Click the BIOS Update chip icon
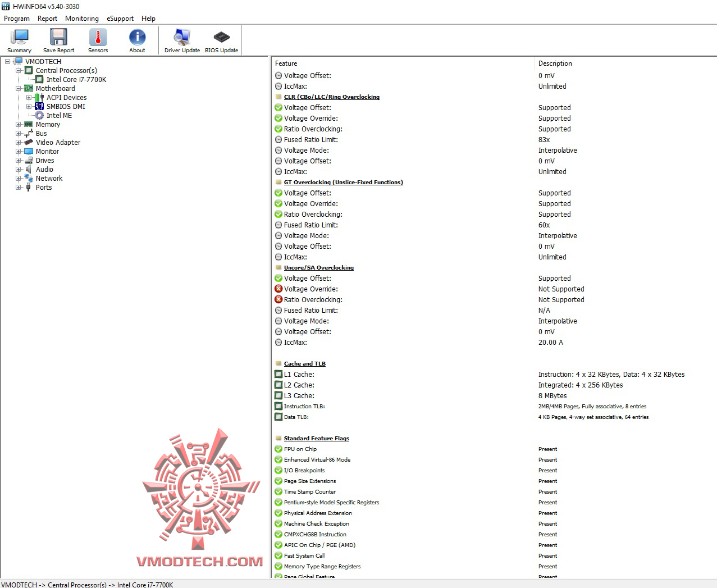 222,37
